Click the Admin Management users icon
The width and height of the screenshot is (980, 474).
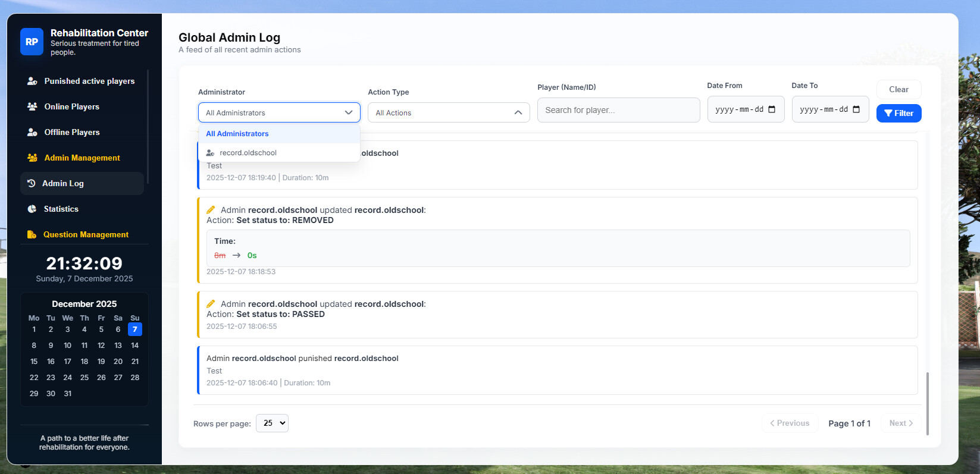tap(32, 158)
